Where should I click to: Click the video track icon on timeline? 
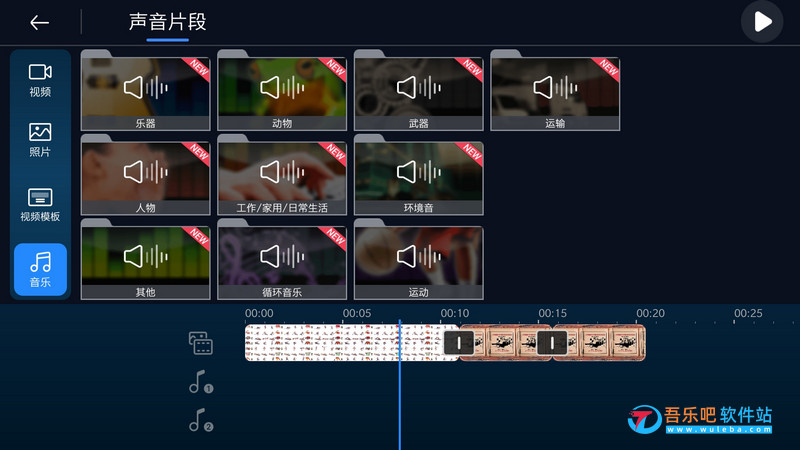[201, 343]
